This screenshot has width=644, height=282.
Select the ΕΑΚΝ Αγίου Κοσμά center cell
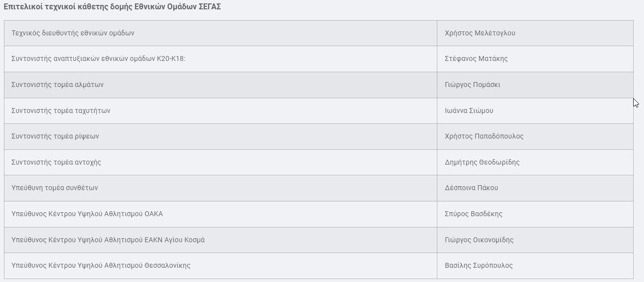pos(108,240)
